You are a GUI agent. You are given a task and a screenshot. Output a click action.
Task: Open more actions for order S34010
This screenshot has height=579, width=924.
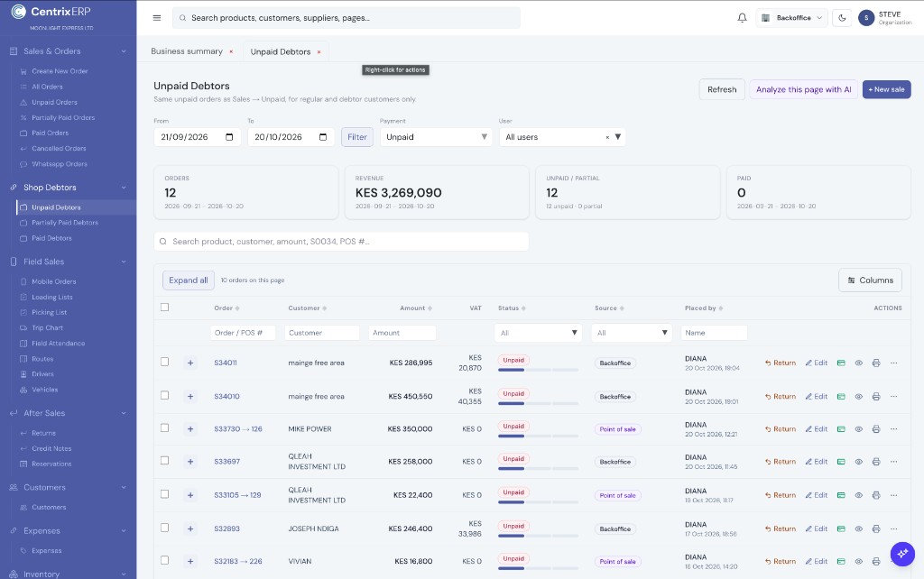pyautogui.click(x=894, y=397)
